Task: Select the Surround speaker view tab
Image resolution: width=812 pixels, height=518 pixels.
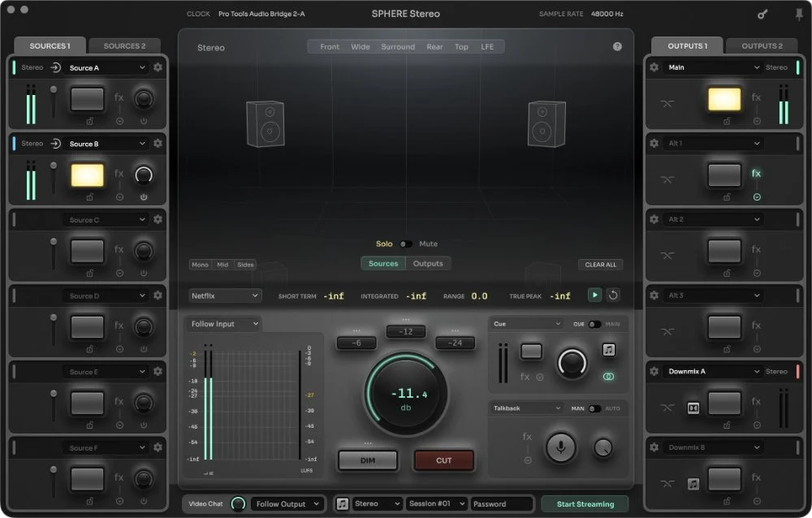Action: click(398, 46)
